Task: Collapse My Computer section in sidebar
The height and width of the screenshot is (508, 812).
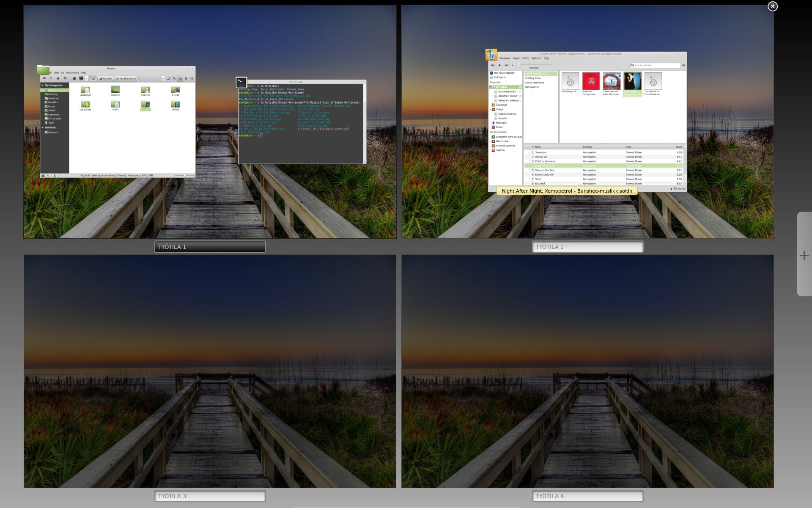Action: [42, 86]
